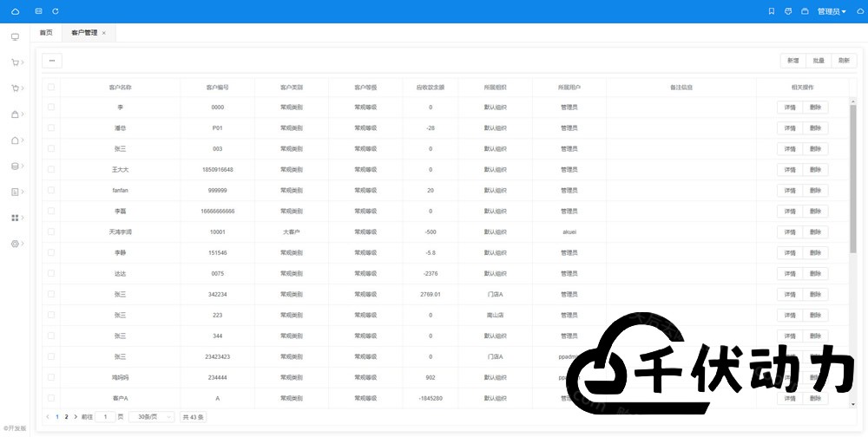Click the 新增 button to add customer
This screenshot has width=868, height=437.
[x=792, y=61]
